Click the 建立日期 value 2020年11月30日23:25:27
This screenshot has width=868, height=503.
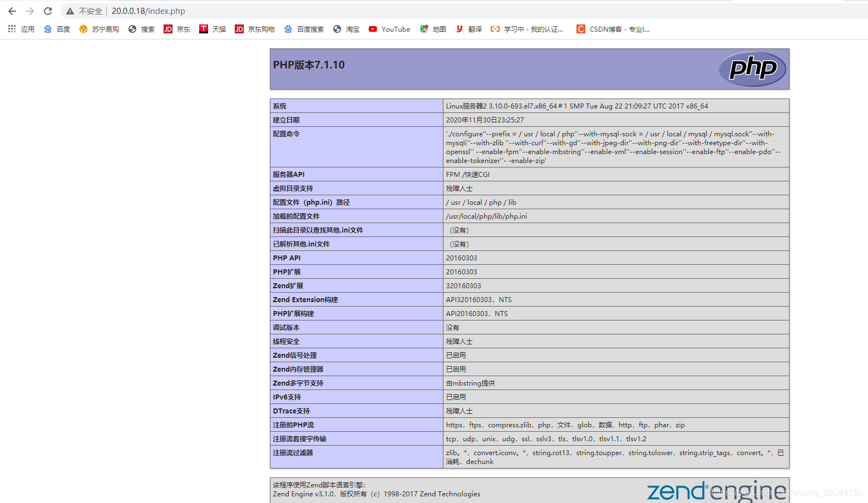point(485,120)
